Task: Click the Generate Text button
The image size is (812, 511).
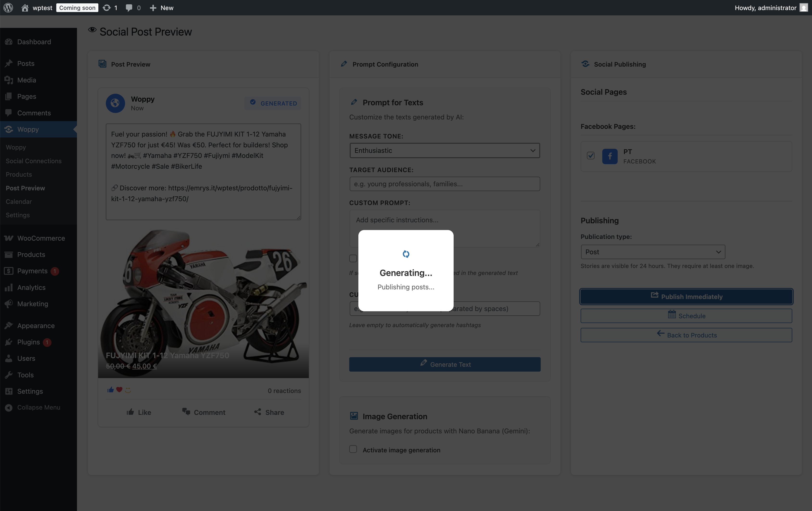Action: tap(444, 364)
